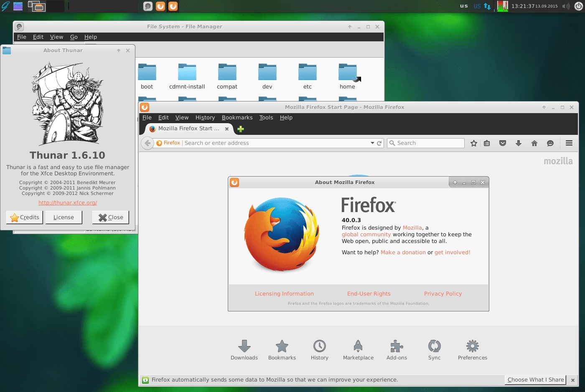Screen dimensions: 585x392
Task: Open Firefox History menu
Action: 205,118
